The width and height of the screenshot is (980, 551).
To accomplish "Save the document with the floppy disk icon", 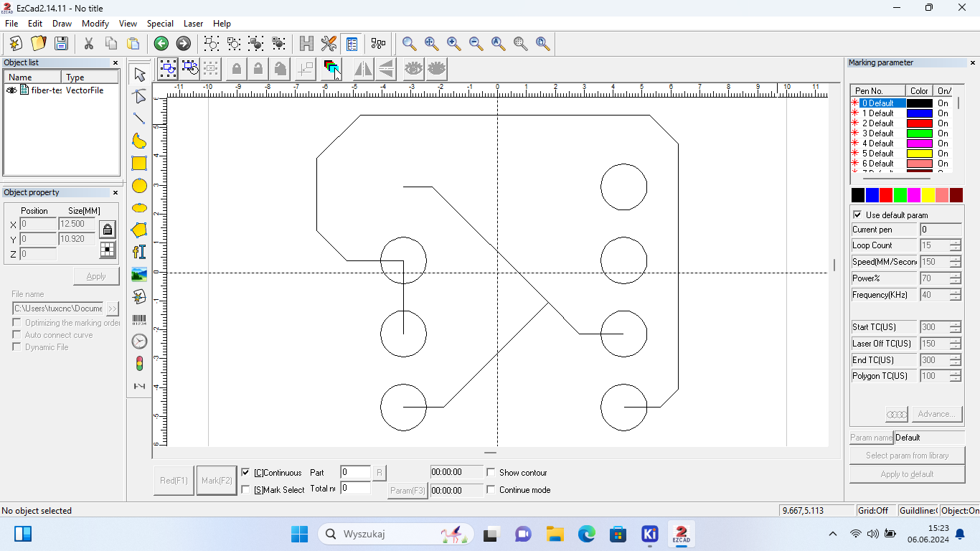I will tap(61, 44).
